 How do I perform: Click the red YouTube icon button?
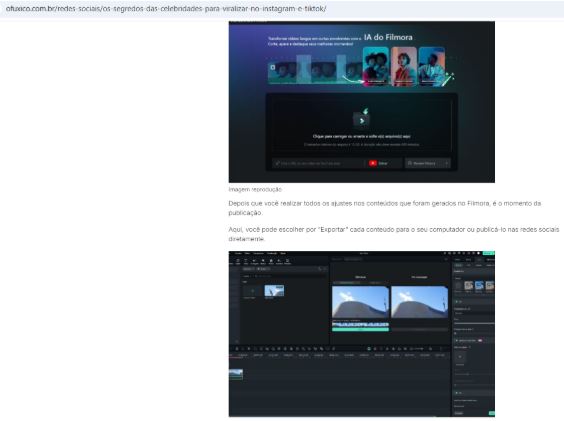coord(373,163)
